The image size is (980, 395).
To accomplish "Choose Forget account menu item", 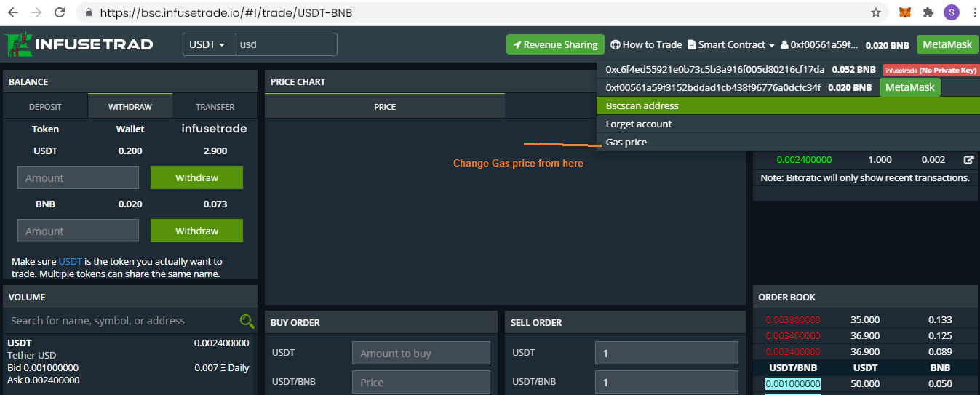I will tap(788, 124).
